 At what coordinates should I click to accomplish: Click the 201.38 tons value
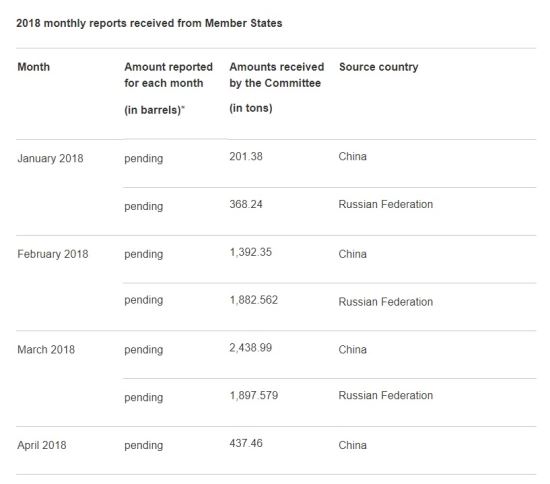[x=246, y=156]
